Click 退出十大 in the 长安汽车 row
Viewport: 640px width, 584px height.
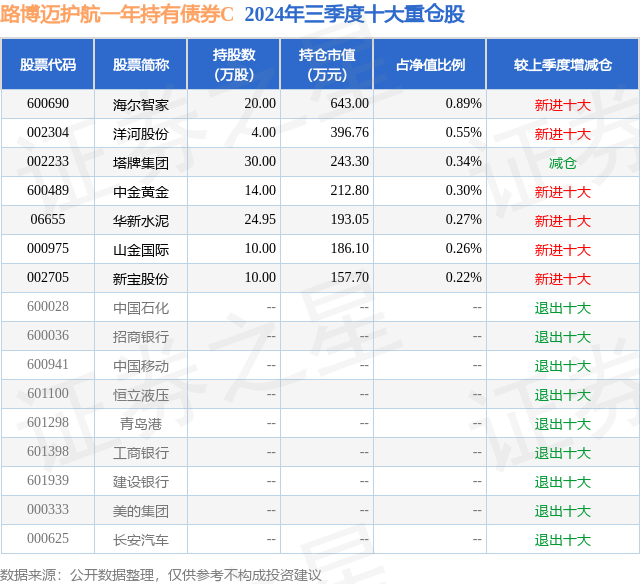[x=562, y=540]
